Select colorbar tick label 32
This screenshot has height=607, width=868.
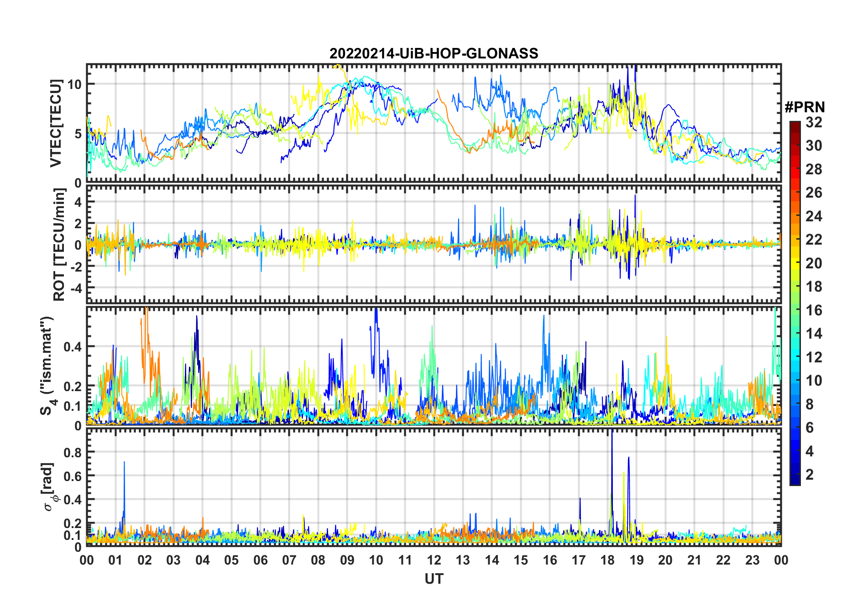[814, 122]
